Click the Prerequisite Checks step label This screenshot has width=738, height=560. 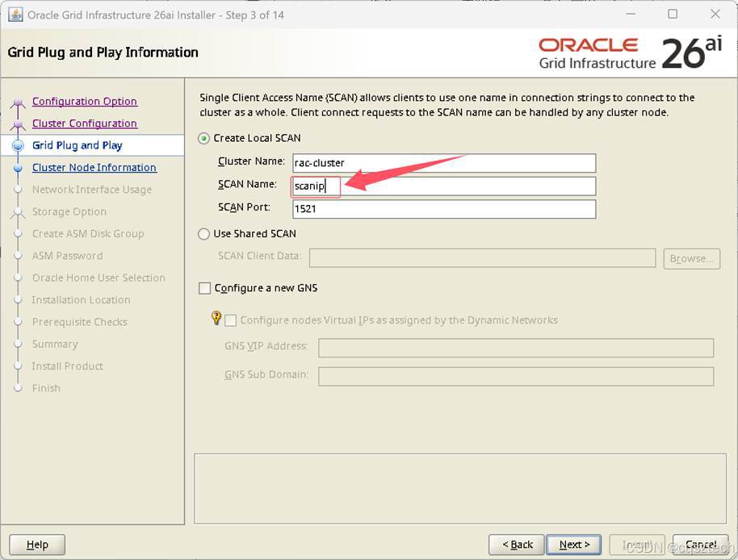pos(80,322)
